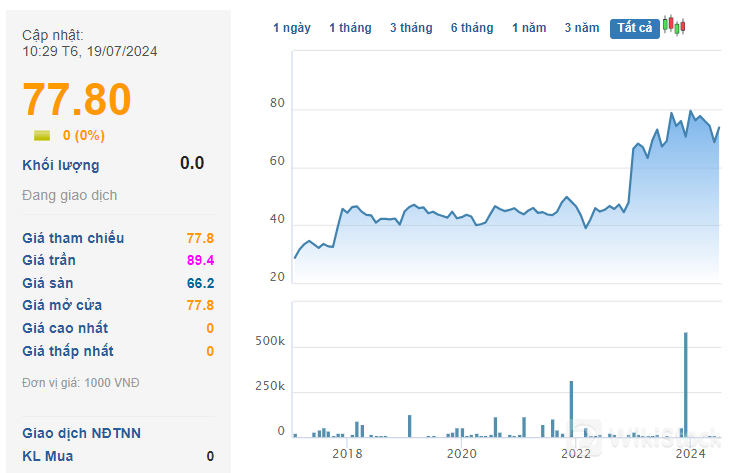
Task: Select the '1 ngày' time range
Action: (292, 28)
